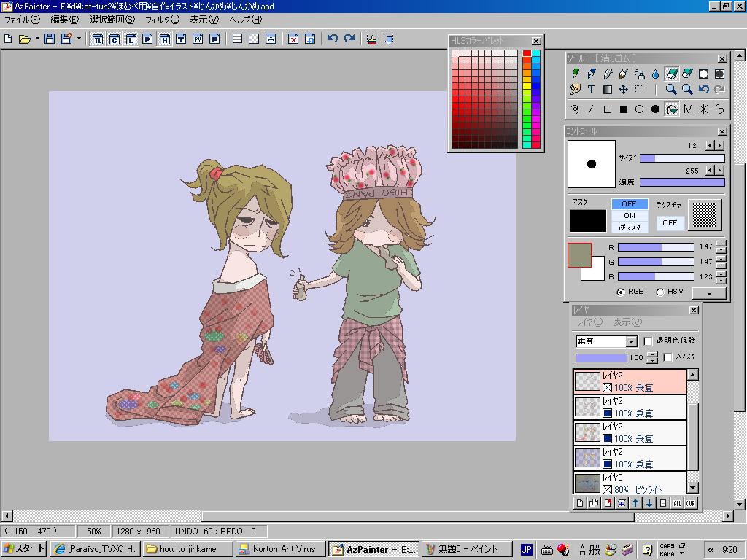Select the HSV radio button
The width and height of the screenshot is (747, 560).
click(x=660, y=292)
